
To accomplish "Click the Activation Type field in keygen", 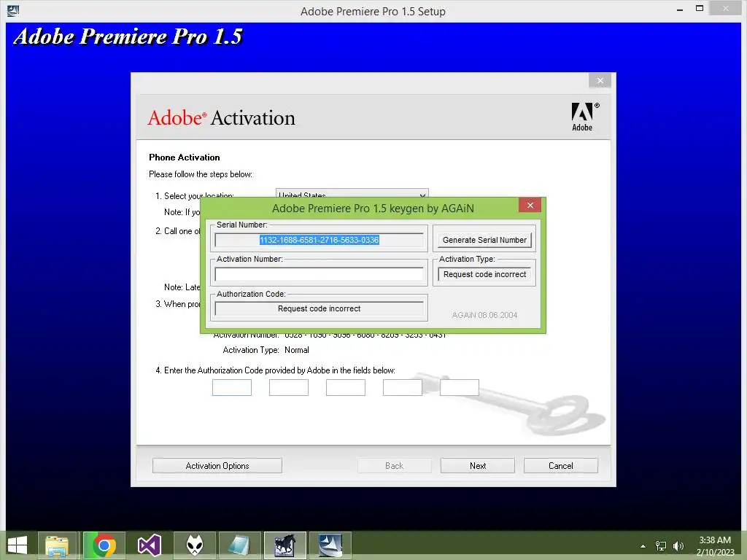I will click(484, 274).
